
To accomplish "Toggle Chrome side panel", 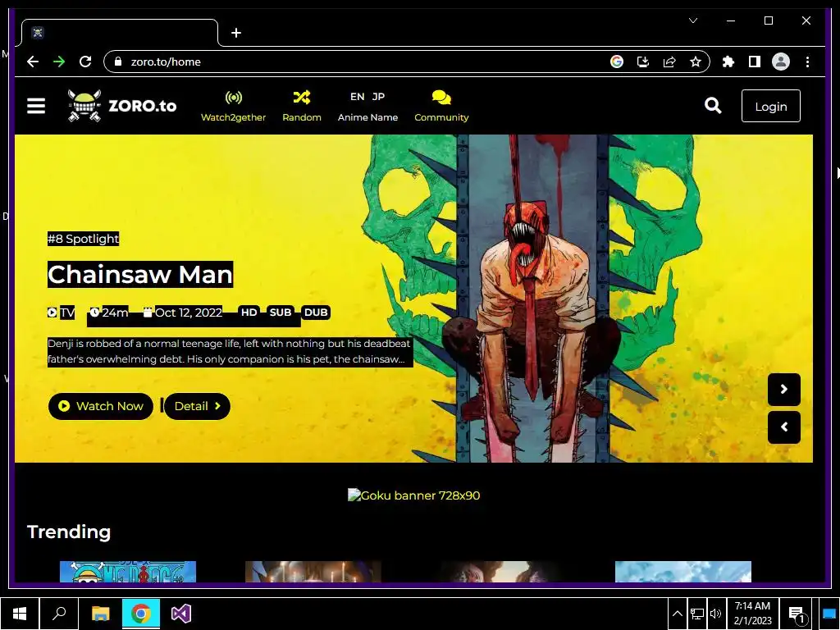I will [x=755, y=62].
